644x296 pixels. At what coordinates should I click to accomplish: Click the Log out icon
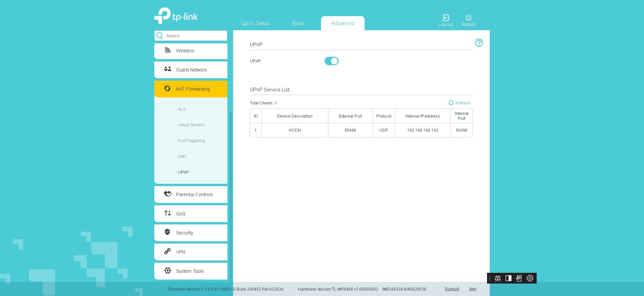coord(446,18)
